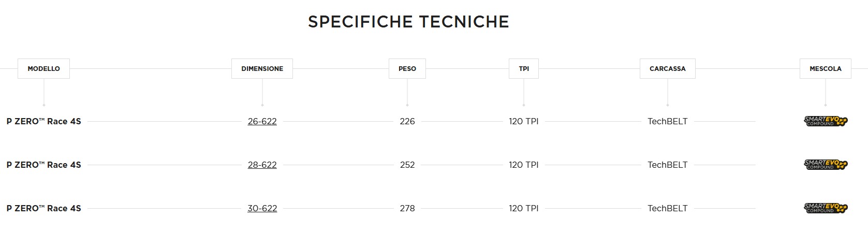Click the 278 weight value
The width and height of the screenshot is (868, 232).
407,208
